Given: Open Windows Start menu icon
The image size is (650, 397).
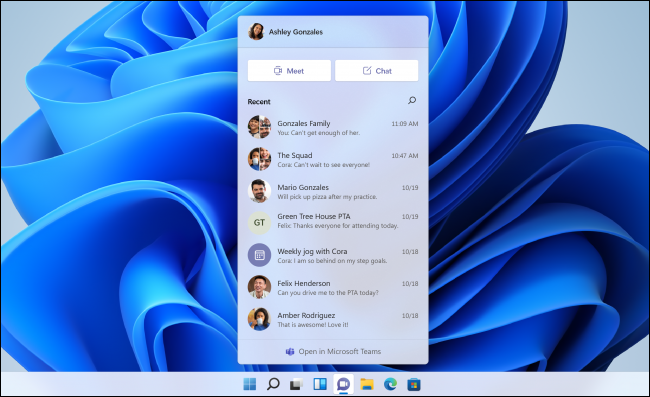Looking at the screenshot, I should (x=250, y=384).
